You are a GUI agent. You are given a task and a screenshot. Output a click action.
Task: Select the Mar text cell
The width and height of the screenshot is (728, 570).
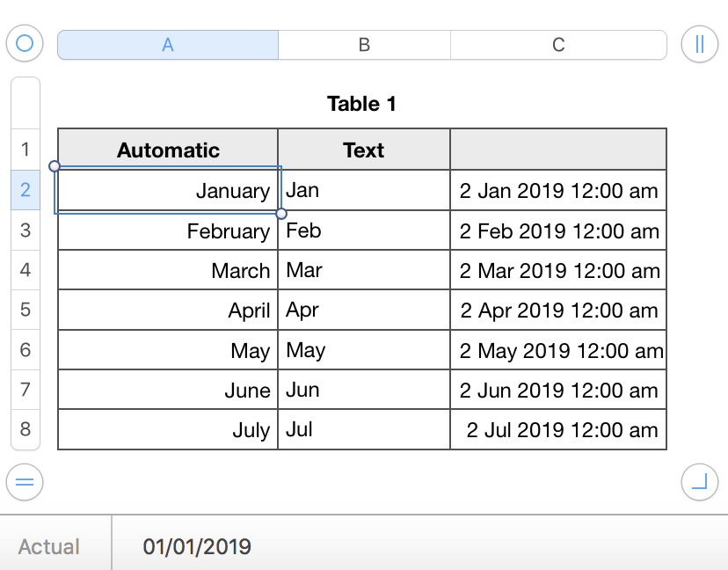(x=364, y=270)
